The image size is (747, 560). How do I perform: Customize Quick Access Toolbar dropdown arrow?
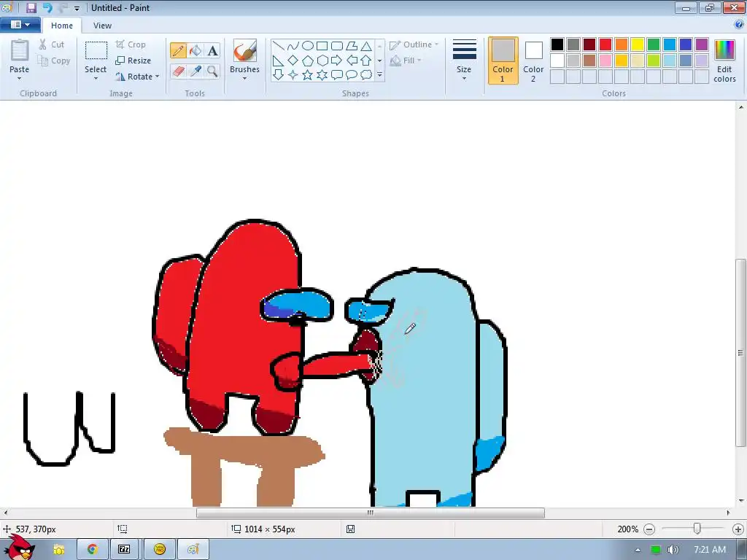(77, 8)
